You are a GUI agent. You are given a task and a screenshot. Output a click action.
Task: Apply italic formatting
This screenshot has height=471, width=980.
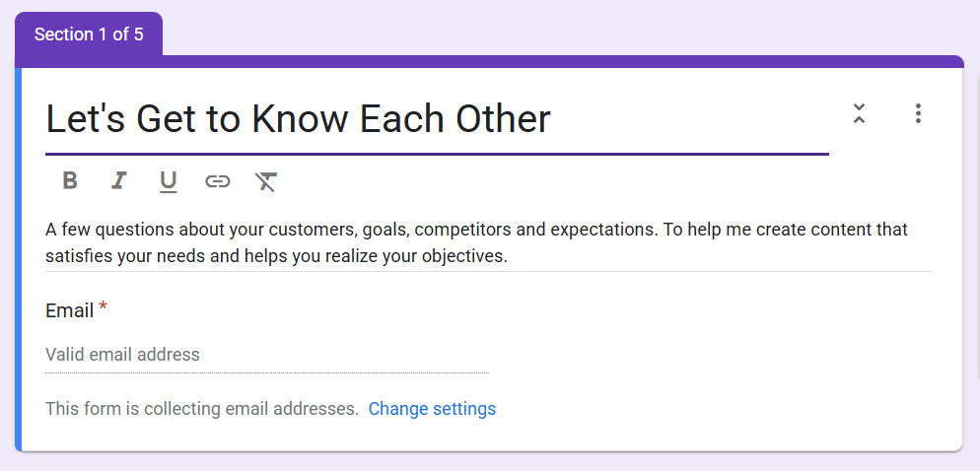click(119, 180)
